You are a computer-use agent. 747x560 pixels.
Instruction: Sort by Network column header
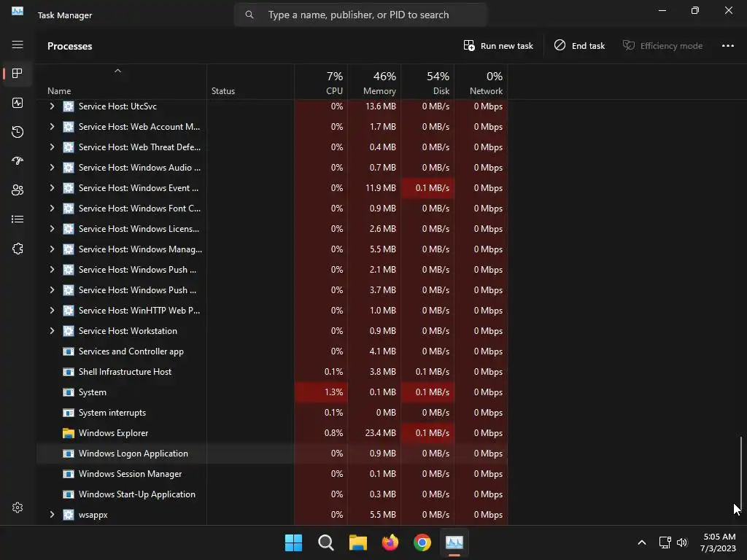click(481, 83)
